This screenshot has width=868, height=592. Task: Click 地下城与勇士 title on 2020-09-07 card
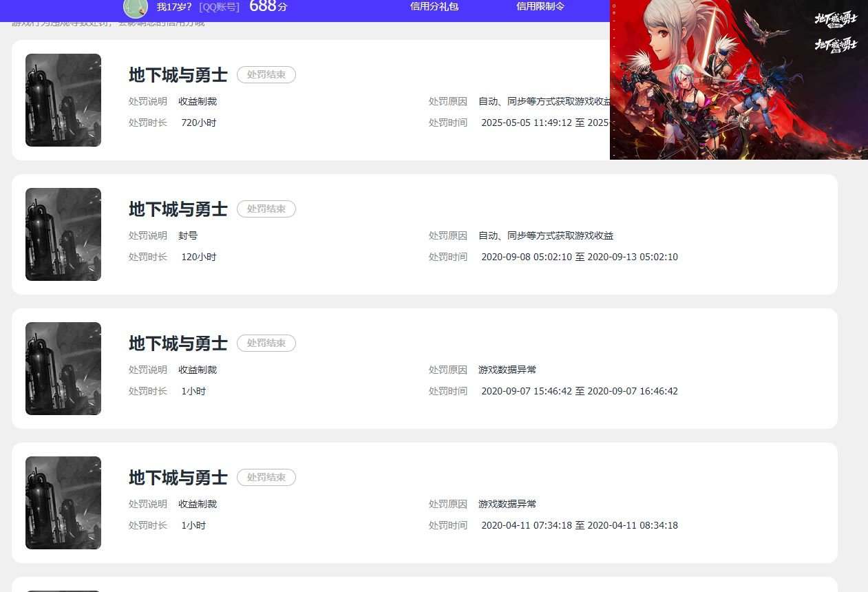click(x=178, y=343)
